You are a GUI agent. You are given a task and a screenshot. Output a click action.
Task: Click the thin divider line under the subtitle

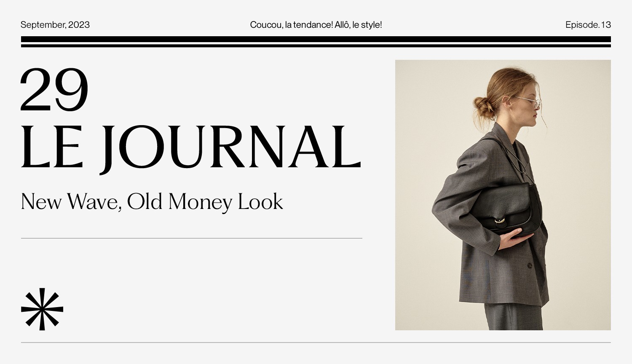point(192,238)
